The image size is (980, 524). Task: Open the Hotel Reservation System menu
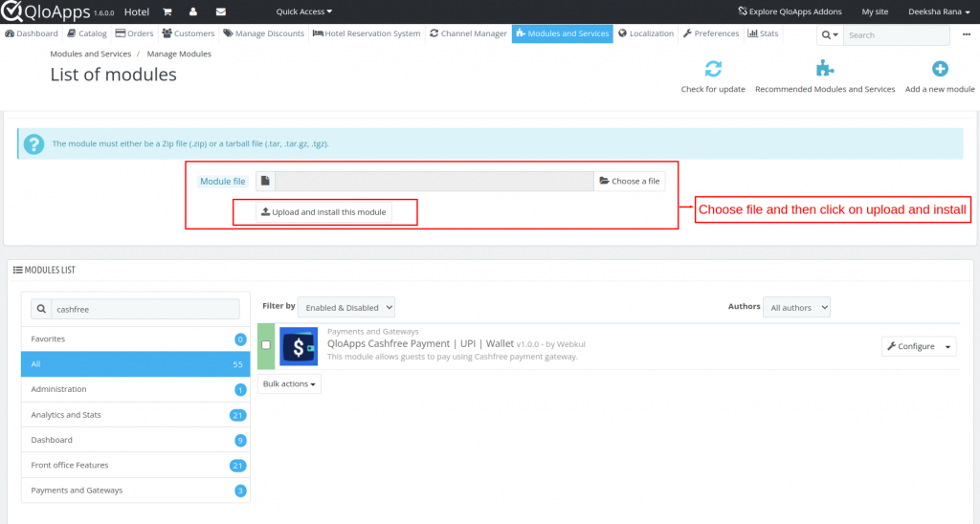pyautogui.click(x=367, y=33)
